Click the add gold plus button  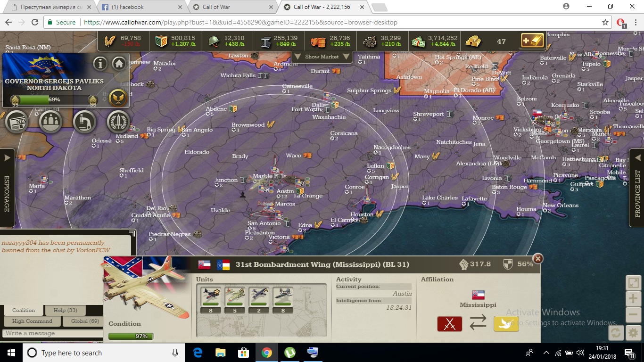[532, 41]
